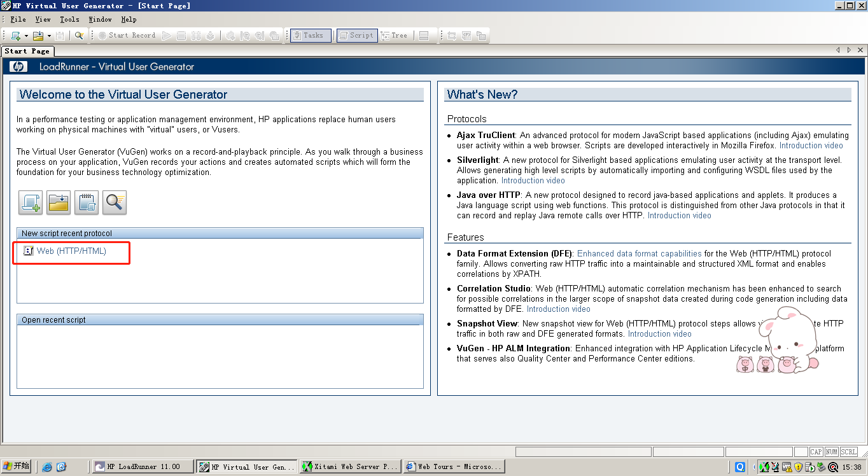Open the Tools menu
868x476 pixels.
(x=69, y=20)
